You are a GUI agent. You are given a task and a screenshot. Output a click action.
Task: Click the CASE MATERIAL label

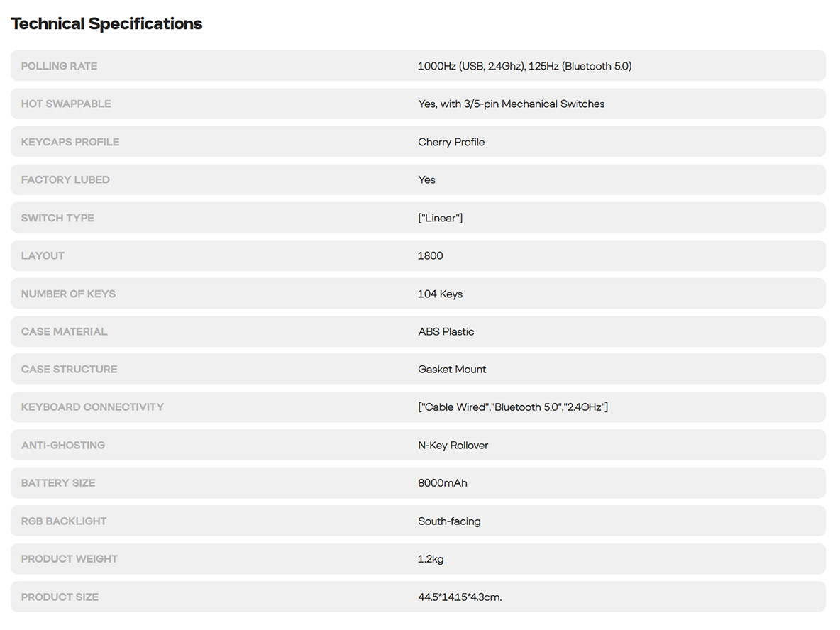[x=65, y=331]
